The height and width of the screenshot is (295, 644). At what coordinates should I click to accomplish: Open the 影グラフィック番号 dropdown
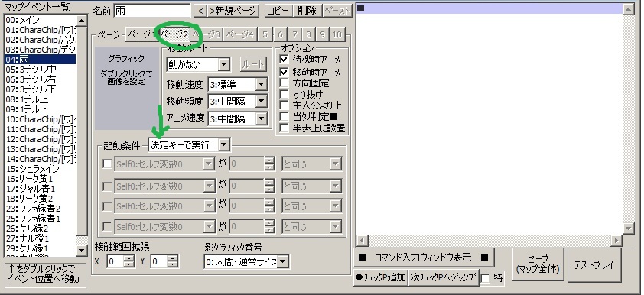[283, 261]
